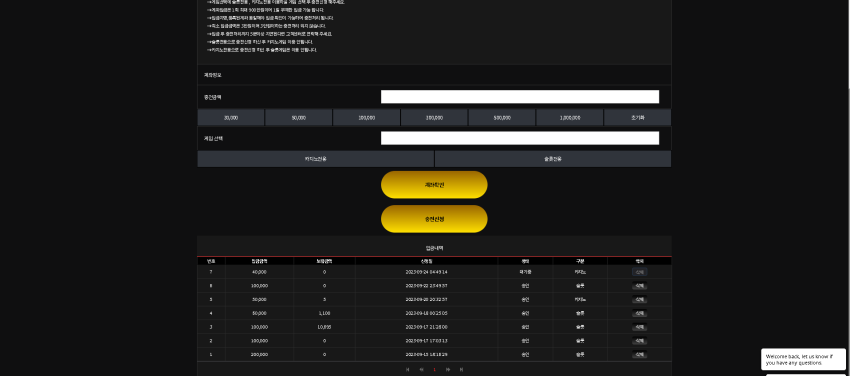Select page 1 in the pagination
The width and height of the screenshot is (850, 376).
click(x=434, y=369)
